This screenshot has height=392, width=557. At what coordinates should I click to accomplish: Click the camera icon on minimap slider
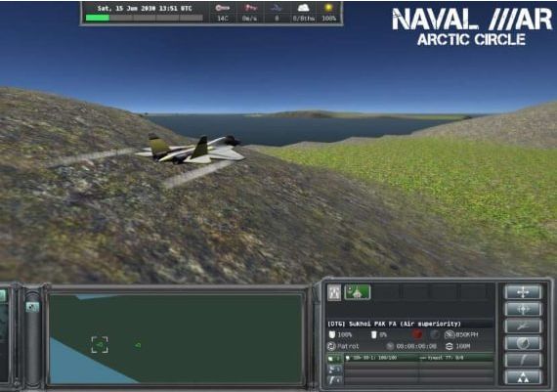[x=32, y=307]
